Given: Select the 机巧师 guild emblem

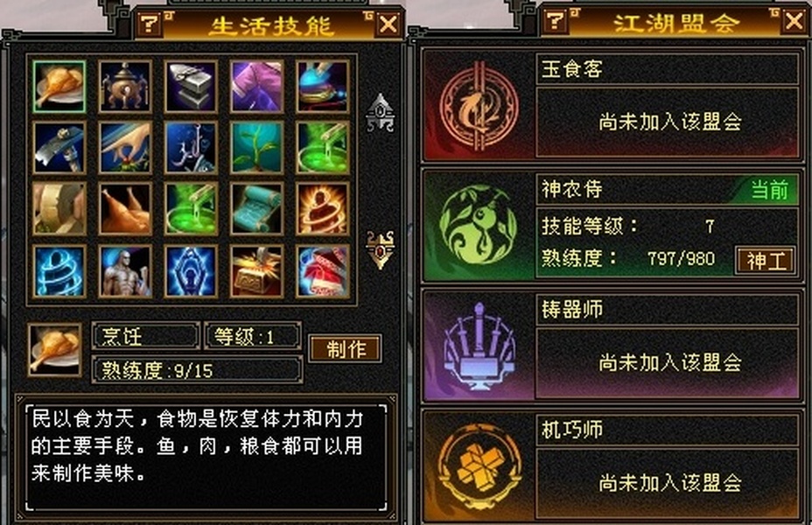Looking at the screenshot, I should (479, 466).
